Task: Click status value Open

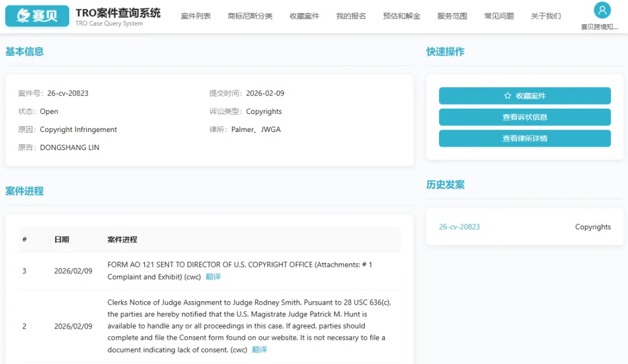Action: pyautogui.click(x=49, y=111)
